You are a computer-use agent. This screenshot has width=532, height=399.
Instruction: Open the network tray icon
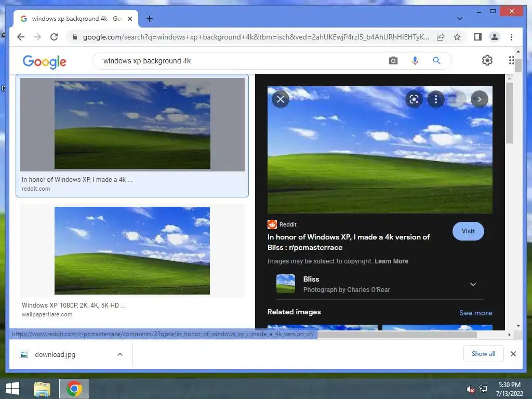[x=483, y=389]
